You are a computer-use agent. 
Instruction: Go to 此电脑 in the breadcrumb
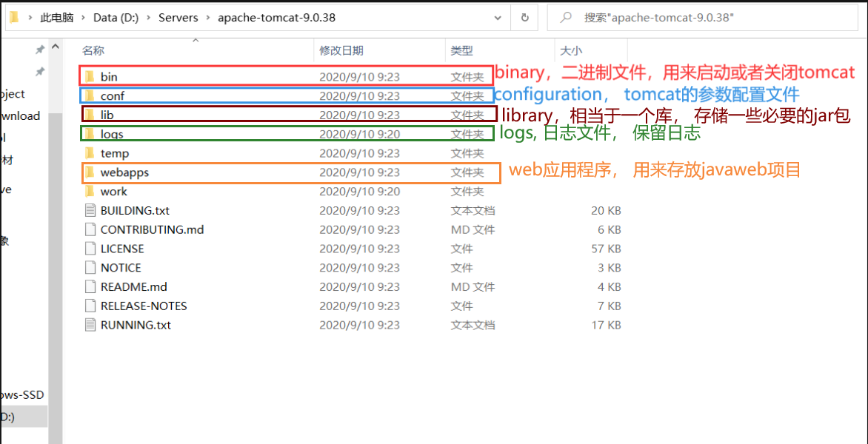[56, 18]
